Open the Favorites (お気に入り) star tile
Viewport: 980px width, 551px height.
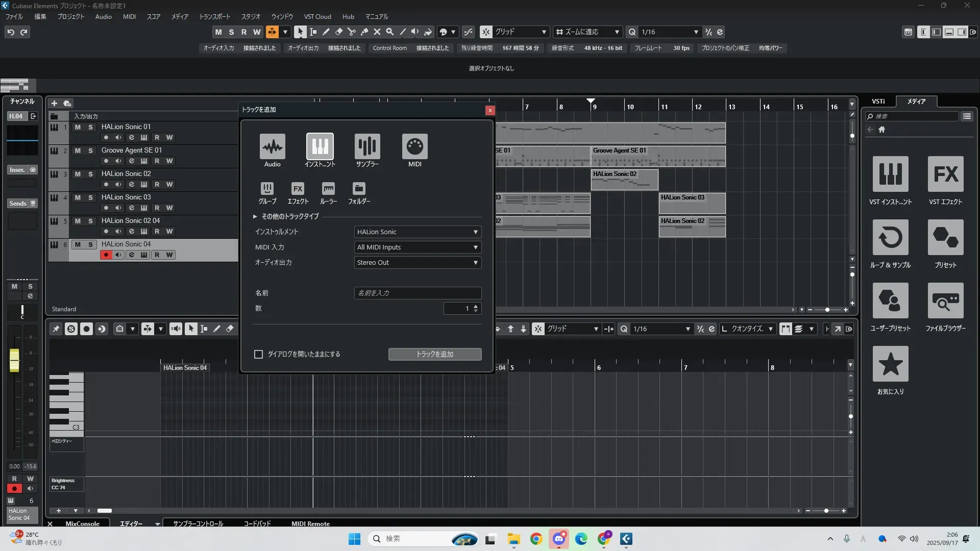[x=890, y=364]
